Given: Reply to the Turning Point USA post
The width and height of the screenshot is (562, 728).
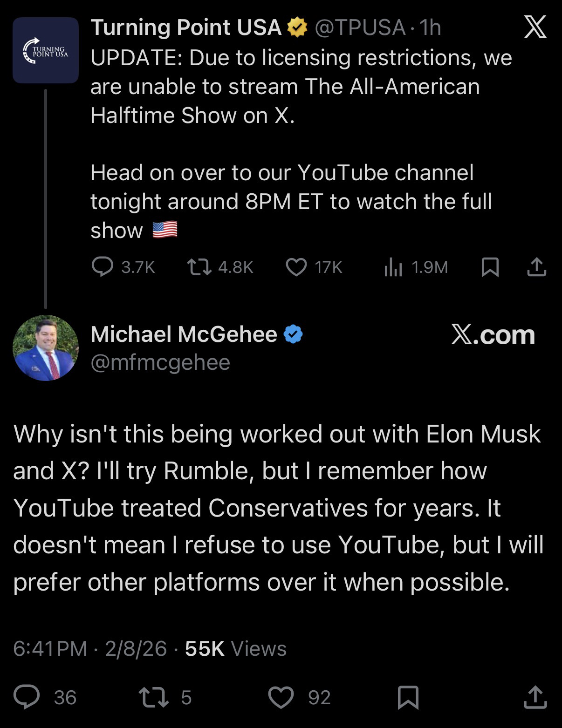Looking at the screenshot, I should point(103,267).
